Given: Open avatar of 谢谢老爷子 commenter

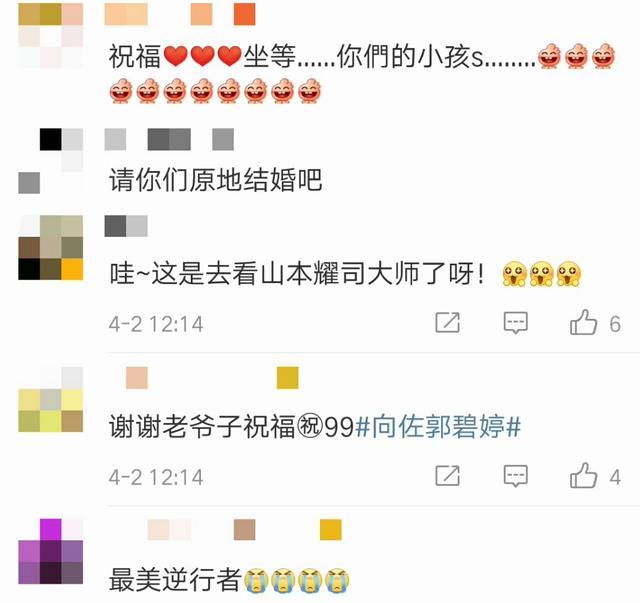Looking at the screenshot, I should 51,399.
